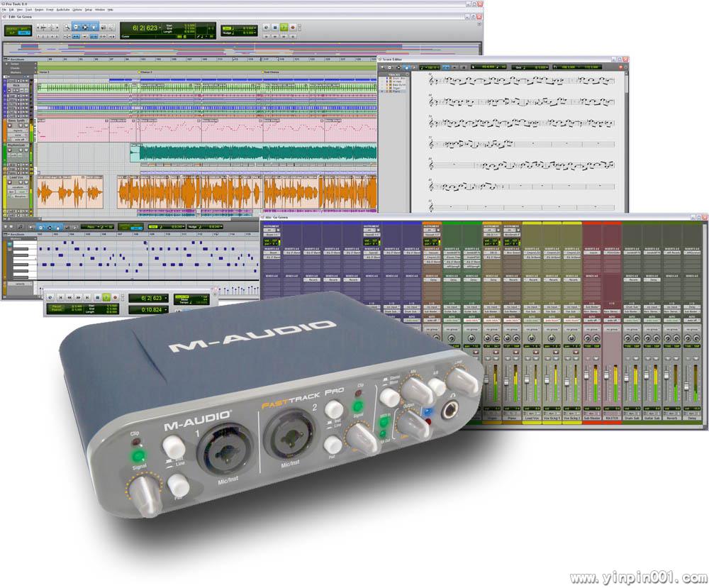Open the Window menu

[x=100, y=10]
